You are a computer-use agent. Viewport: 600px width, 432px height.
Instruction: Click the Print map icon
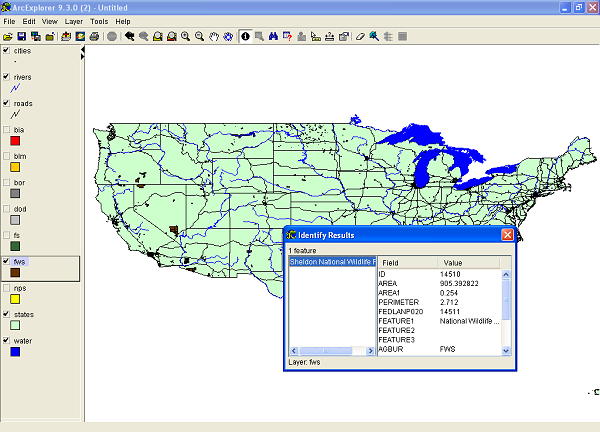click(x=94, y=36)
